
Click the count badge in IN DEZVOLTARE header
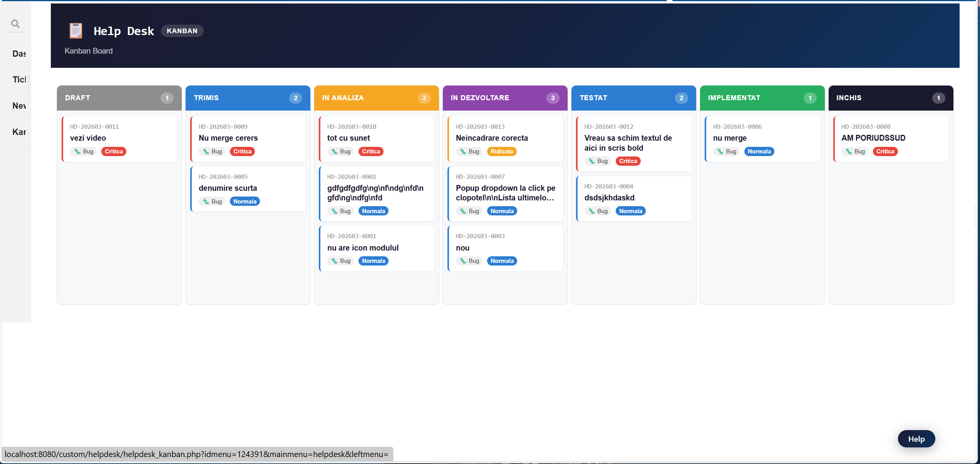click(553, 98)
